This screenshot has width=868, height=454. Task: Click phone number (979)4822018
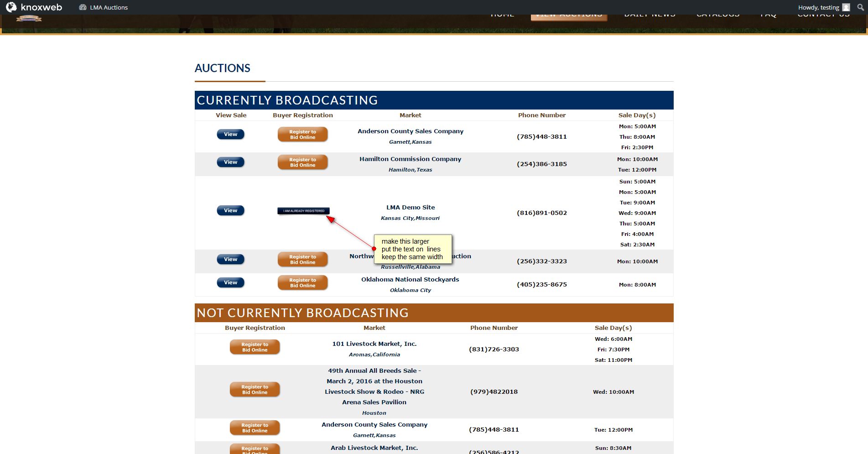tap(494, 392)
